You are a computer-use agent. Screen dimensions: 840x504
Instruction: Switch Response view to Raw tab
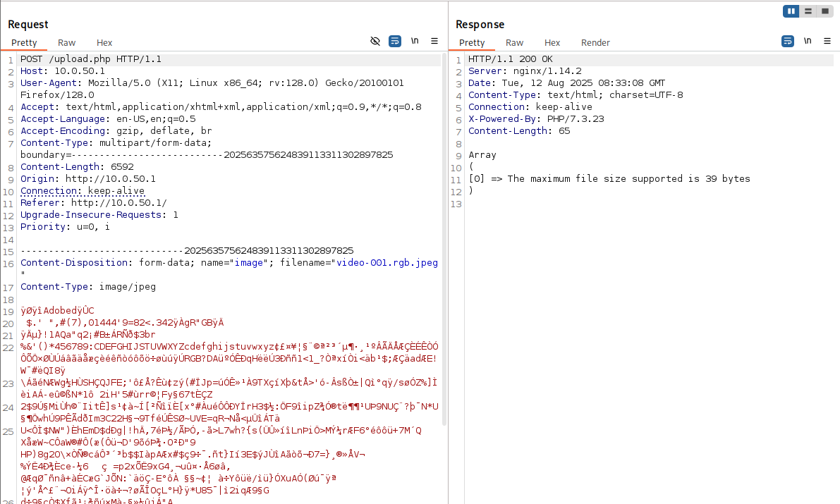[515, 43]
